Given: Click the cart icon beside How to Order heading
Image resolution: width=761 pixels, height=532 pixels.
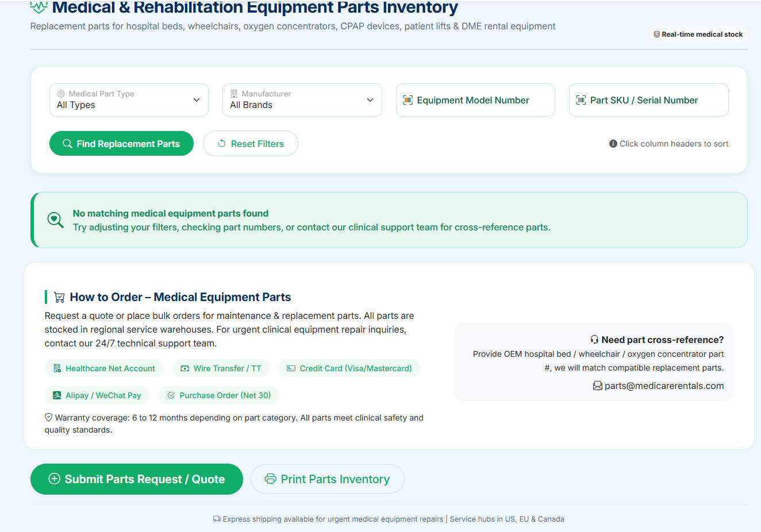Looking at the screenshot, I should click(x=59, y=297).
